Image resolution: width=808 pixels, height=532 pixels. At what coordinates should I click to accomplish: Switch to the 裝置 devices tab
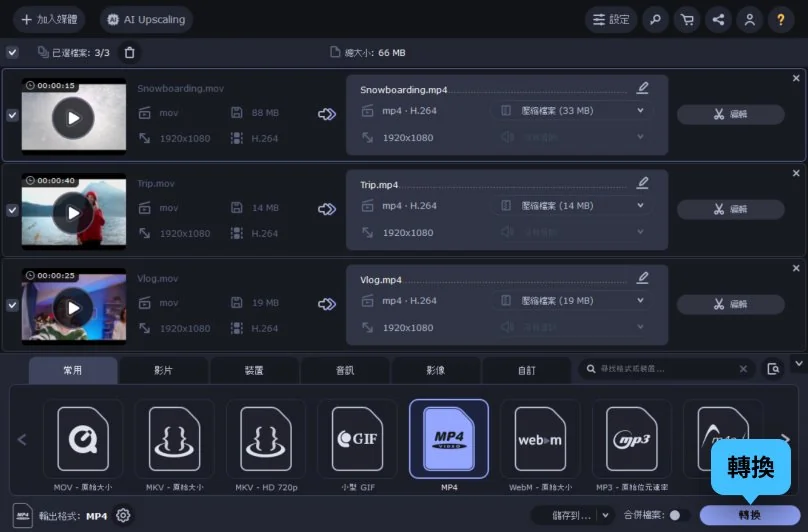pos(254,370)
